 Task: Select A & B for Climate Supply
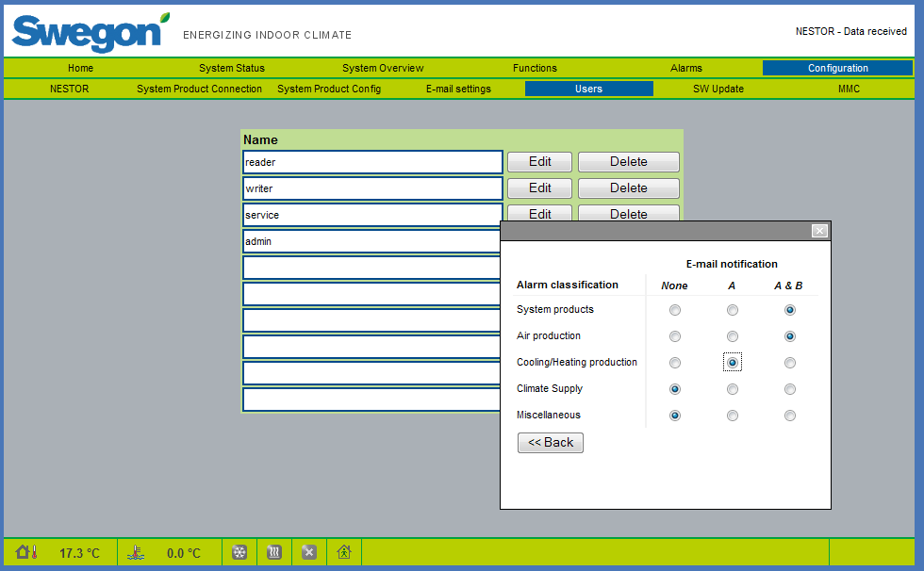[x=790, y=389]
